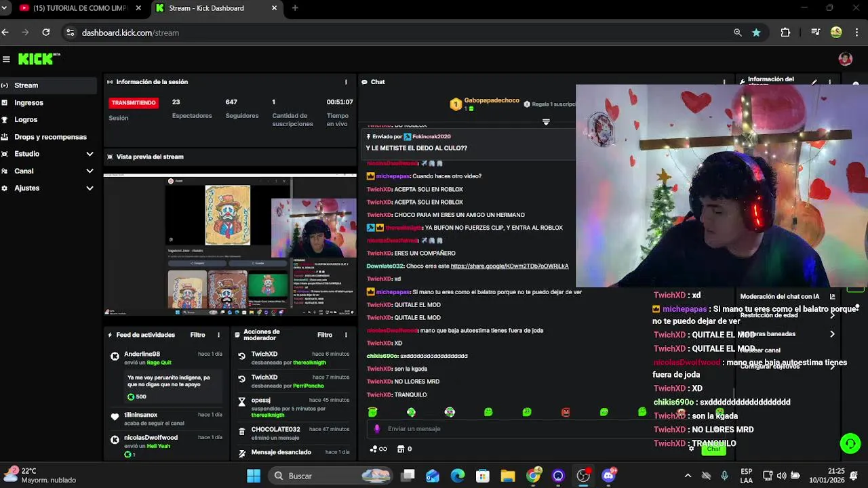
Task: Click the green Chat button
Action: tap(713, 449)
